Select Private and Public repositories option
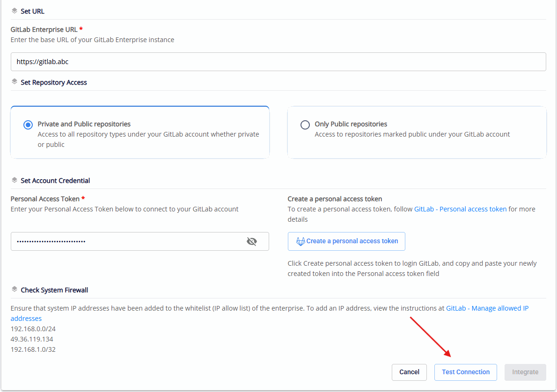The image size is (557, 392). [28, 124]
